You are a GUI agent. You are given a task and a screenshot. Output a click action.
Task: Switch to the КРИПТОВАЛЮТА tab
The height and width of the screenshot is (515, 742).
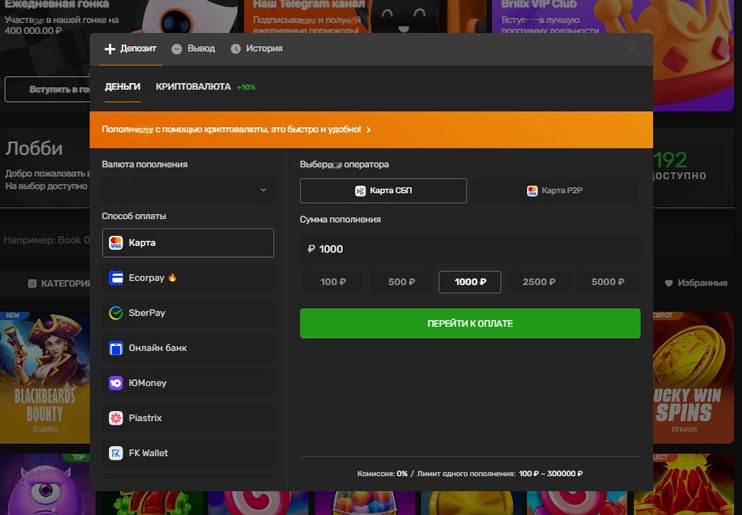(x=193, y=87)
